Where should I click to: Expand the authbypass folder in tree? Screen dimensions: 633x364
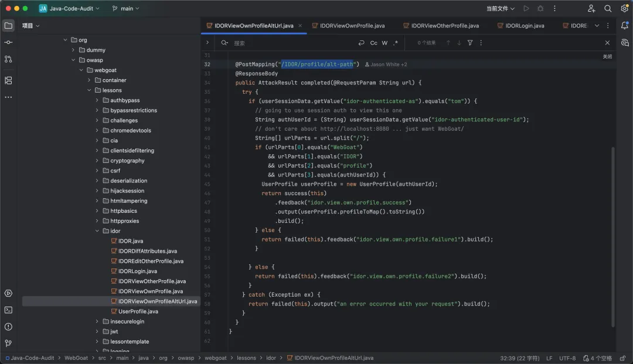97,100
